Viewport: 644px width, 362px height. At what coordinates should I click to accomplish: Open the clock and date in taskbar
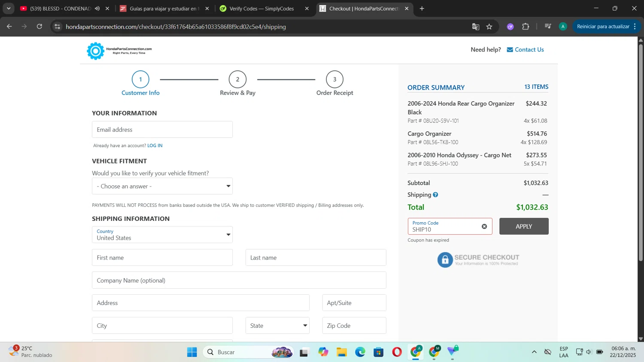click(623, 352)
